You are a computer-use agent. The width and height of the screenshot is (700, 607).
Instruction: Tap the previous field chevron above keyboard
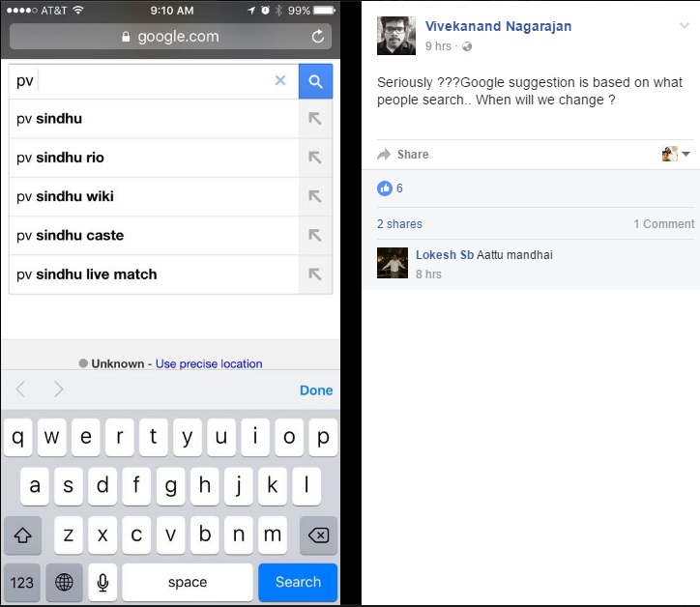coord(20,390)
